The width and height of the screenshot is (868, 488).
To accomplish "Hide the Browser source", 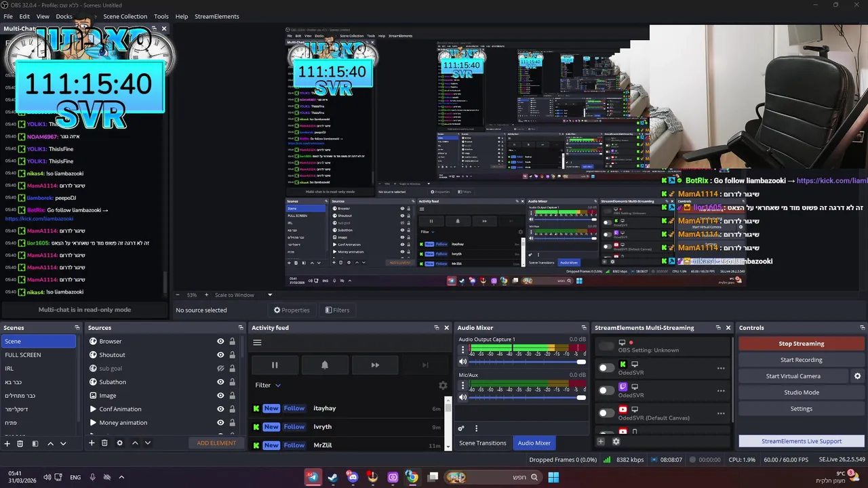I will pos(220,342).
